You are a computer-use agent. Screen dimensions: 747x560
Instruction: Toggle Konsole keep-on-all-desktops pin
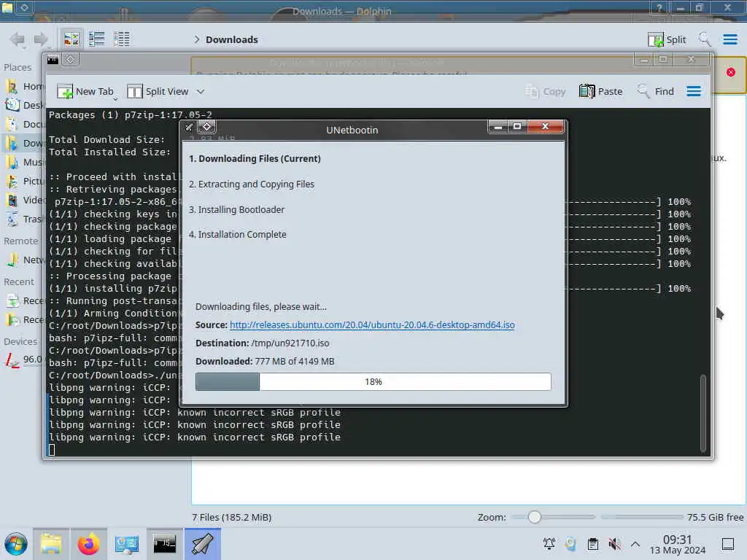(x=70, y=60)
